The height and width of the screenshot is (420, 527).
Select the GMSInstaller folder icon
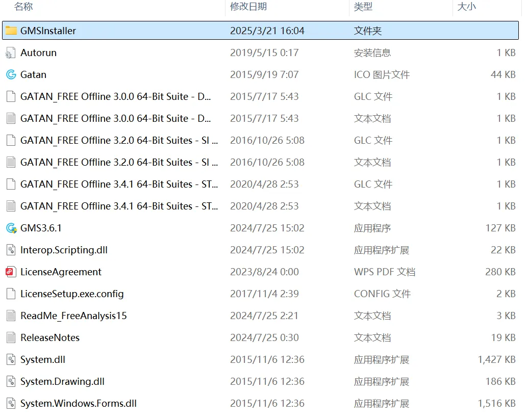(x=11, y=31)
